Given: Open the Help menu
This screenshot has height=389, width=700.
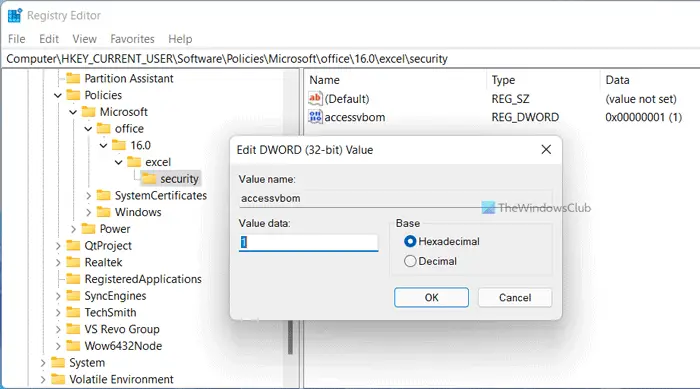Looking at the screenshot, I should [180, 39].
